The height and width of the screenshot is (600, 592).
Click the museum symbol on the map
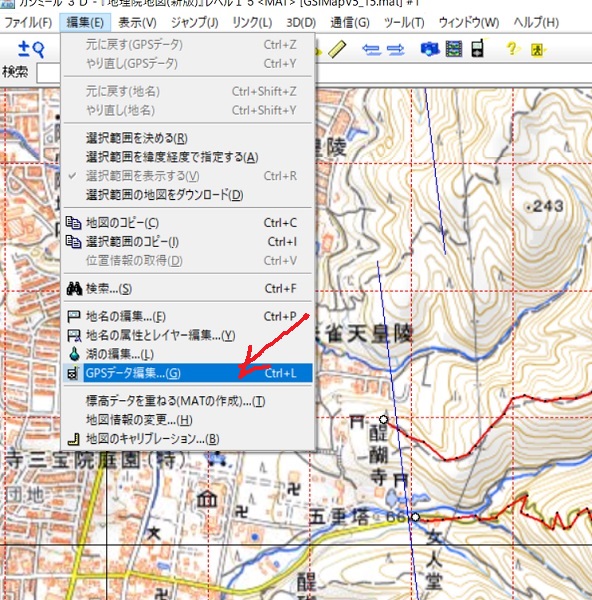[207, 499]
